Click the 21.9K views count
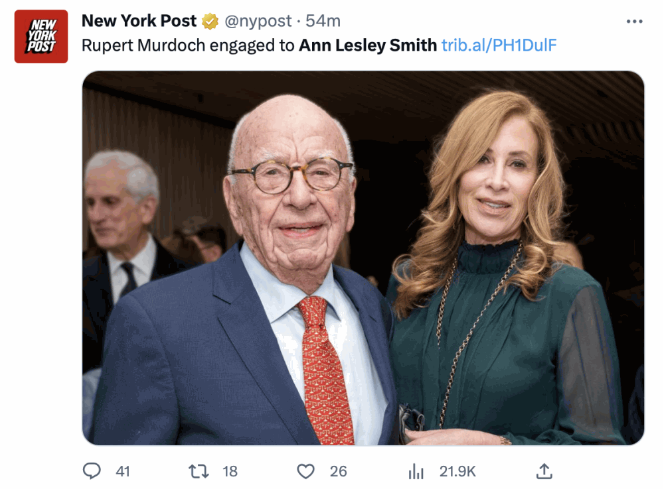The image size is (663, 489). 457,471
